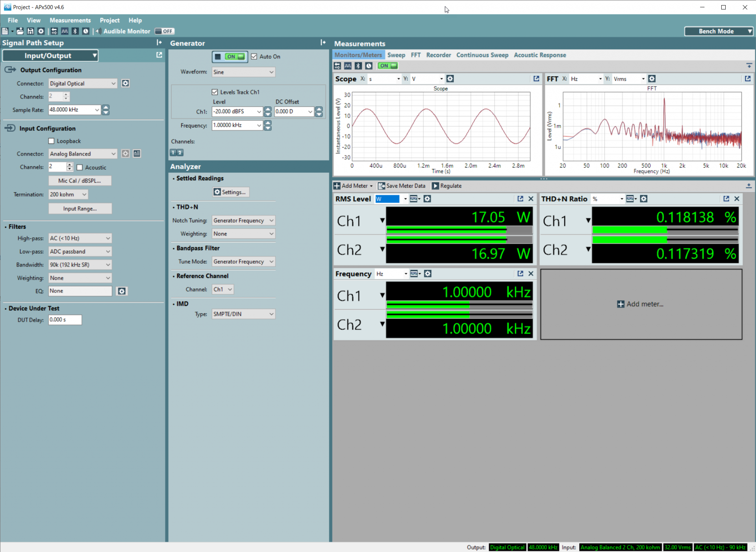The image size is (756, 552).
Task: Open Frequency meter settings gear
Action: [428, 273]
